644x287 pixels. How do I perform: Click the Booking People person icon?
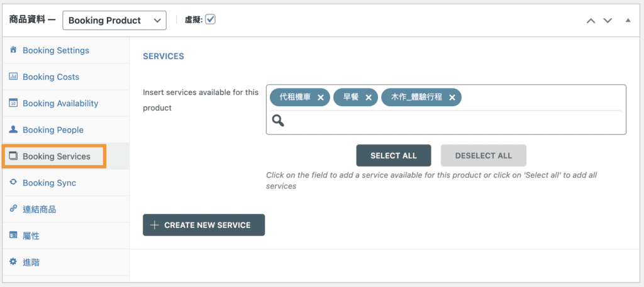click(13, 129)
